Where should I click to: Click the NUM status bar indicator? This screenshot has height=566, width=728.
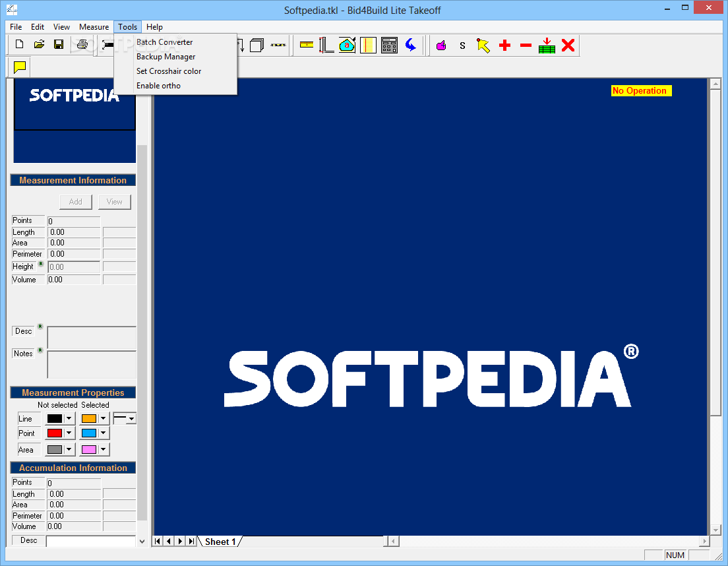(x=675, y=555)
